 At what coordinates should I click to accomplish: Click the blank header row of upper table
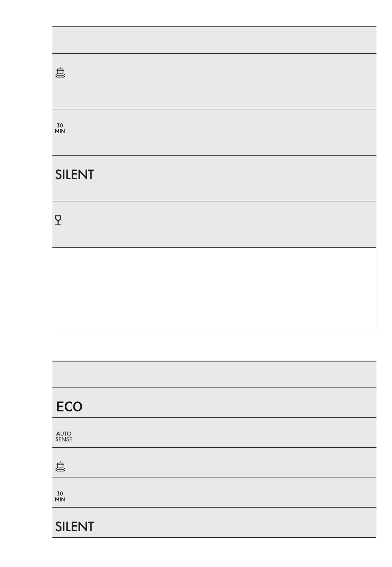tap(214, 40)
